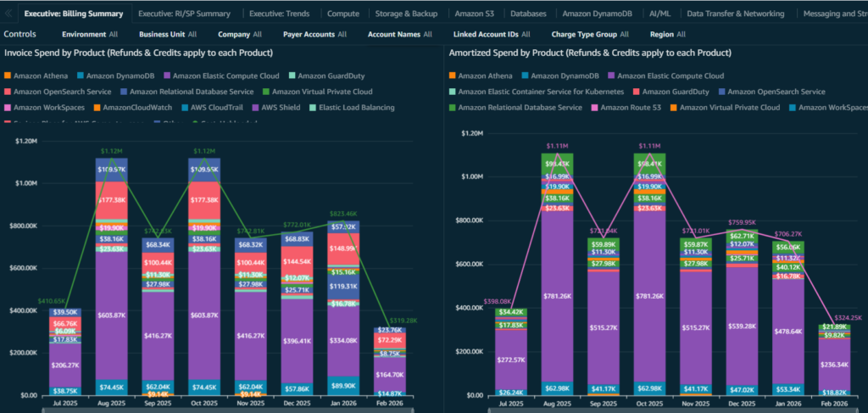
Task: Select Amazon OpenSearch Service in Amortized legend
Action: tap(771, 92)
